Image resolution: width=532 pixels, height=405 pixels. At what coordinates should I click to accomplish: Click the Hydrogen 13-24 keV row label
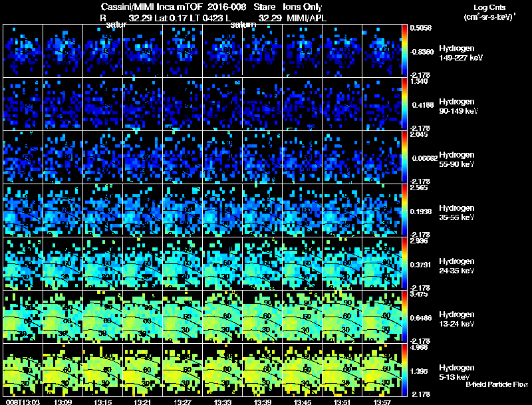click(457, 319)
